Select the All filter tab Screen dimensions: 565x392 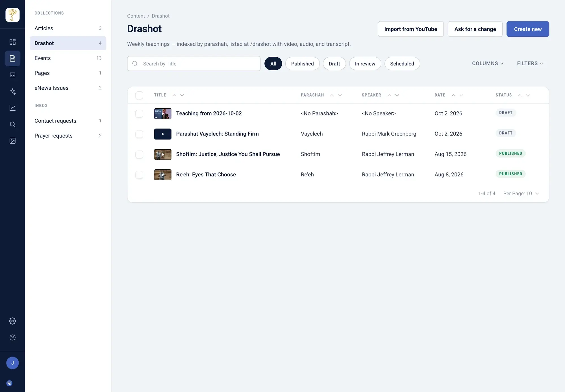point(273,63)
